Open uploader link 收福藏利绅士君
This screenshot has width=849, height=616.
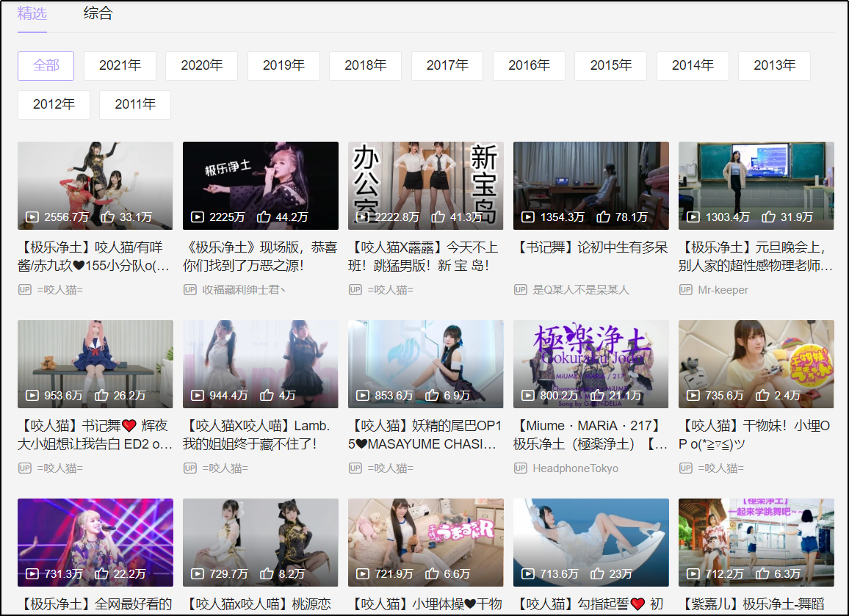(244, 290)
